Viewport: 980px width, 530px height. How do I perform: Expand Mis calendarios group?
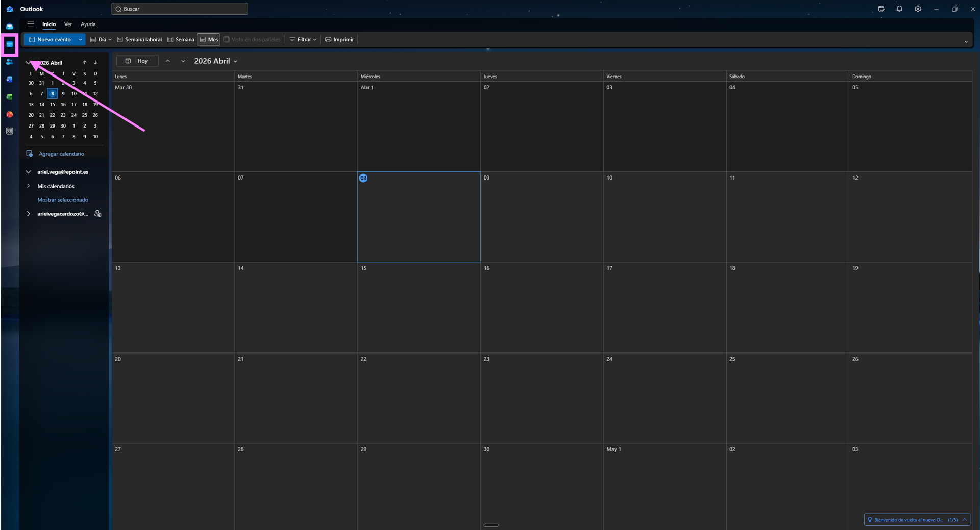(x=29, y=186)
